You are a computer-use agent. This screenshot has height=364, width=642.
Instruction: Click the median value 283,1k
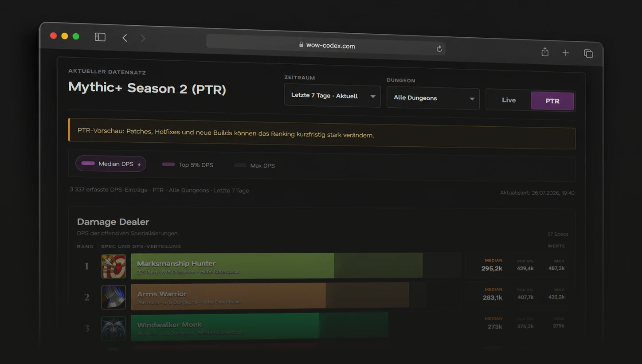[x=492, y=297]
